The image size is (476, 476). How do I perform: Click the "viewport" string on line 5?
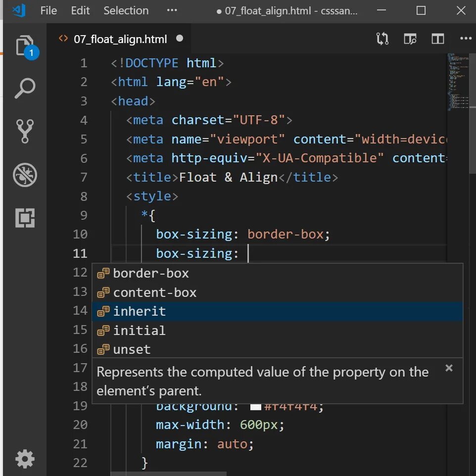tap(247, 140)
